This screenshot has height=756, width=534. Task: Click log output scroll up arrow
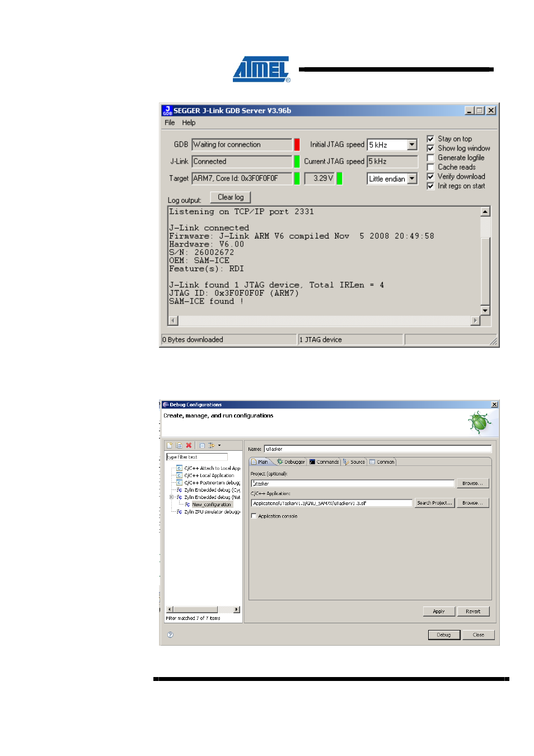pyautogui.click(x=485, y=212)
